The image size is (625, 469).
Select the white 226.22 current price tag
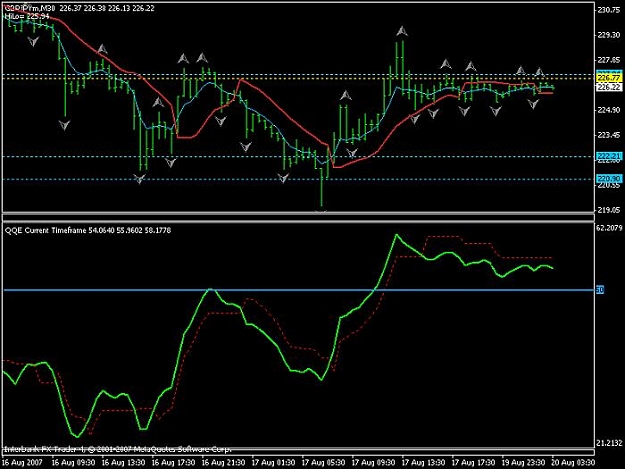pos(609,87)
